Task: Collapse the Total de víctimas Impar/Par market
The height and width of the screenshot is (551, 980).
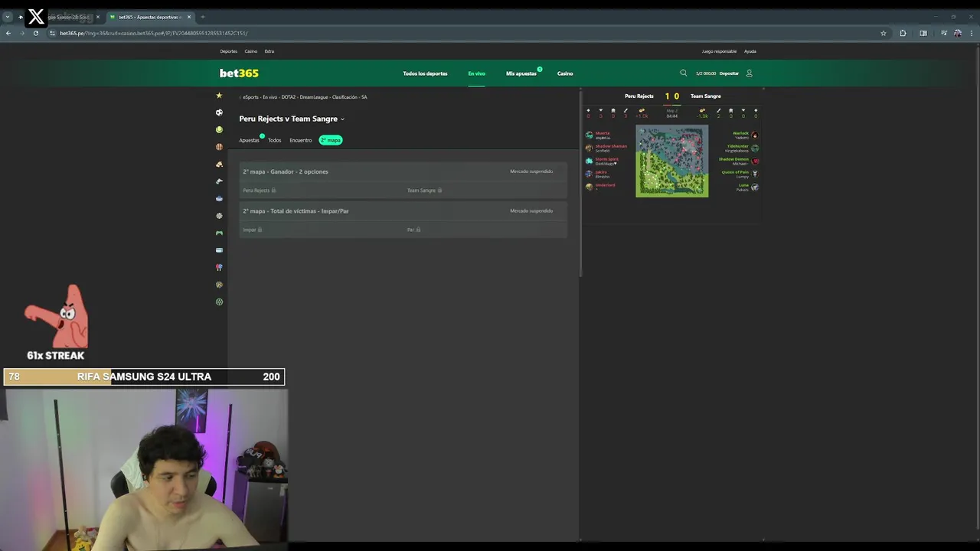Action: pyautogui.click(x=403, y=210)
